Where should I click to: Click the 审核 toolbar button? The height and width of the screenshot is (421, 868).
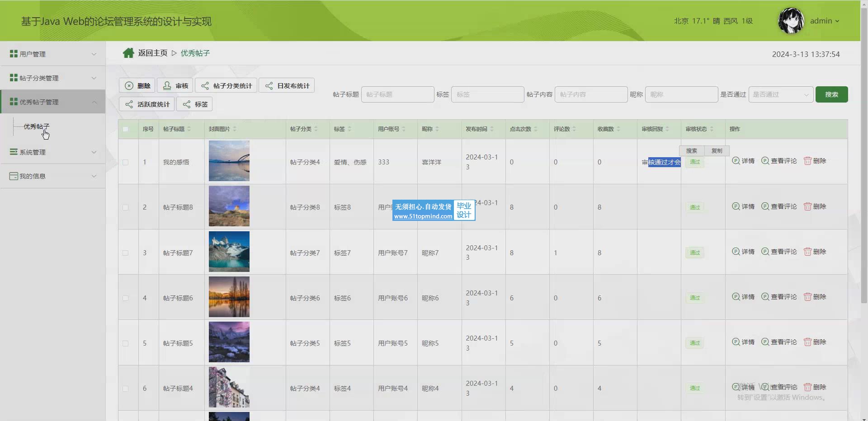tap(175, 85)
